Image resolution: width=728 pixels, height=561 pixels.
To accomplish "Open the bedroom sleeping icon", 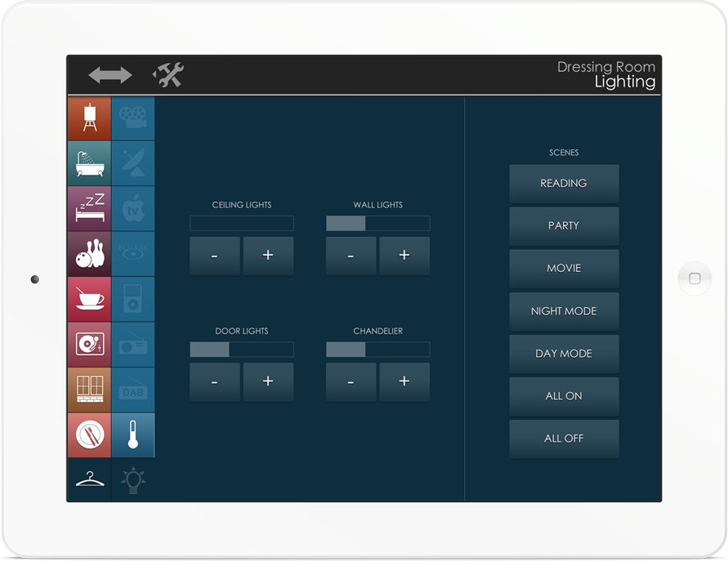I will [x=89, y=209].
